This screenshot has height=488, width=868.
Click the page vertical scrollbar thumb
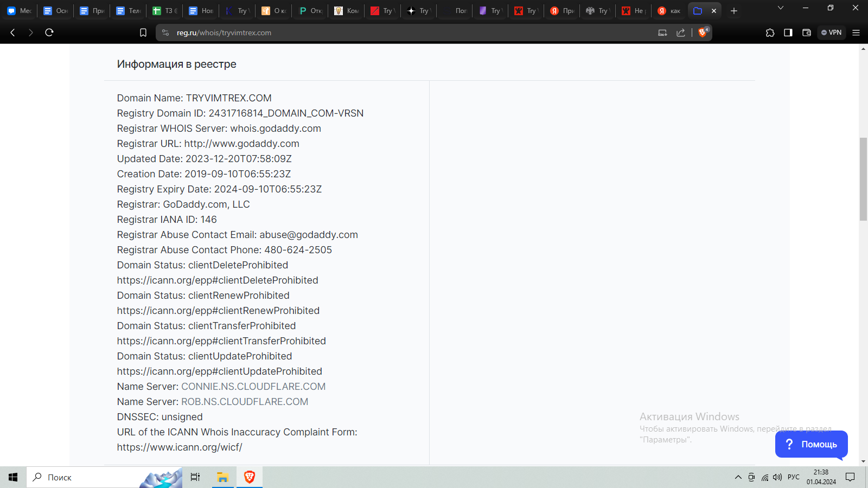point(863,179)
